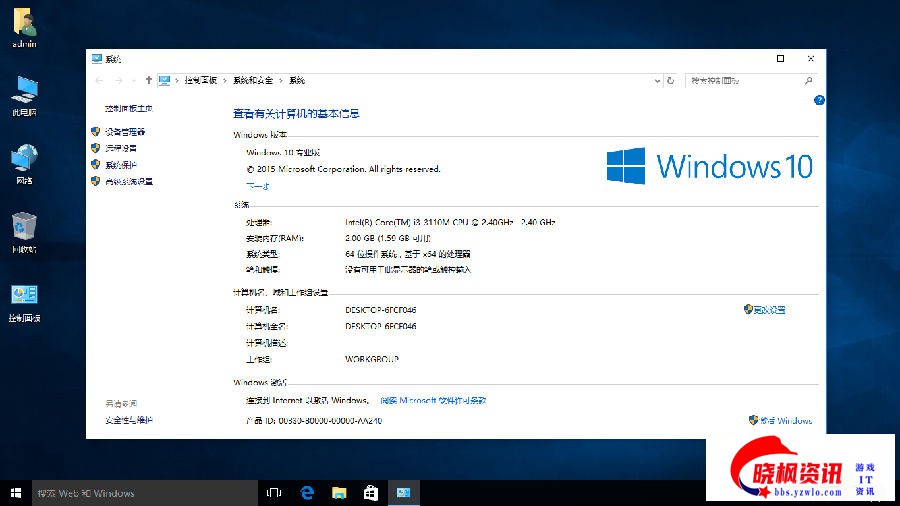This screenshot has height=506, width=900.
Task: Open Microsoft Edge from the taskbar
Action: pos(308,493)
